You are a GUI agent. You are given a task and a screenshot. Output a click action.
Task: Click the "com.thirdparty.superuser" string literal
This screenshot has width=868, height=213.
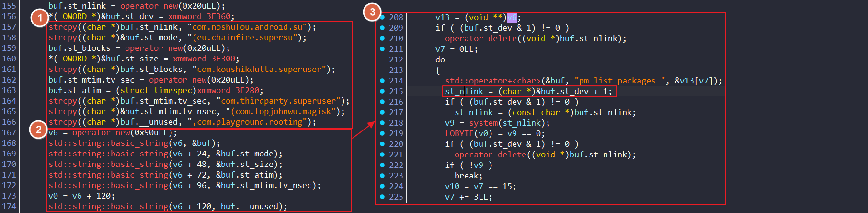click(278, 101)
